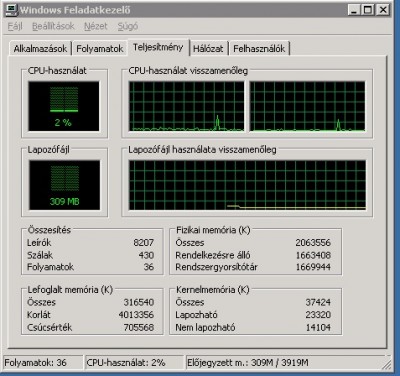The width and height of the screenshot is (400, 376).
Task: Switch to the Alkalmazások tab
Action: pos(40,49)
